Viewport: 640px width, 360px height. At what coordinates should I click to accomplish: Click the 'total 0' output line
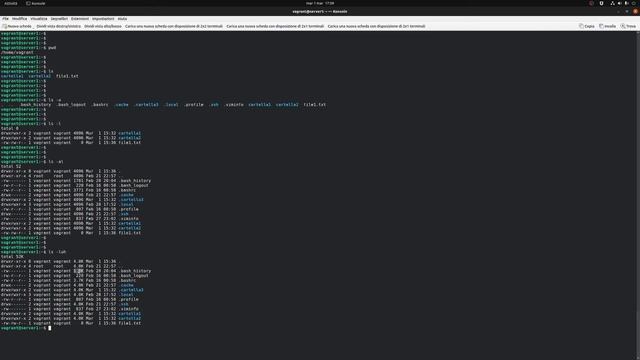[10, 128]
